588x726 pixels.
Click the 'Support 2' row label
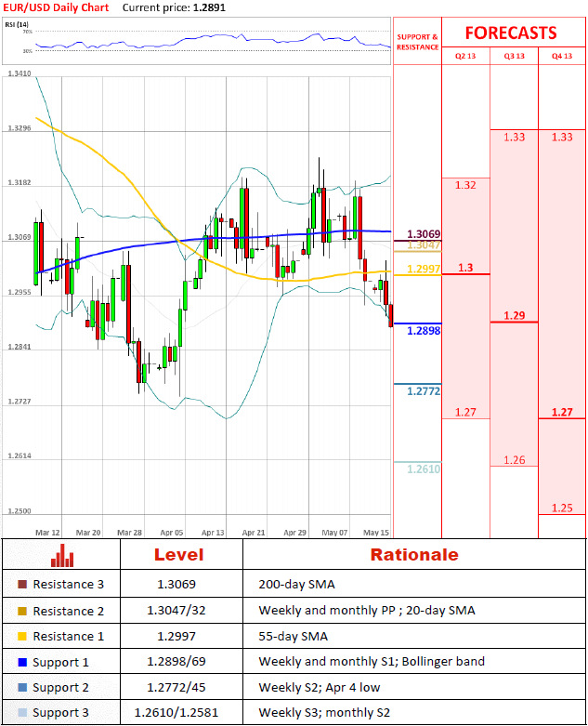(x=60, y=688)
